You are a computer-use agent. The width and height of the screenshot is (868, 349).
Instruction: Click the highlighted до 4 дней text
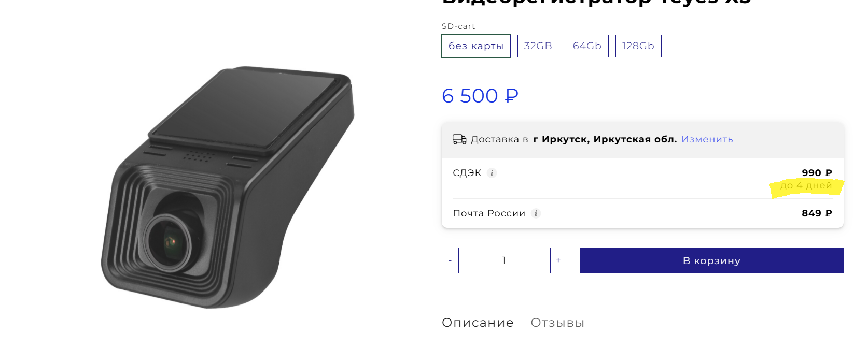(x=806, y=185)
